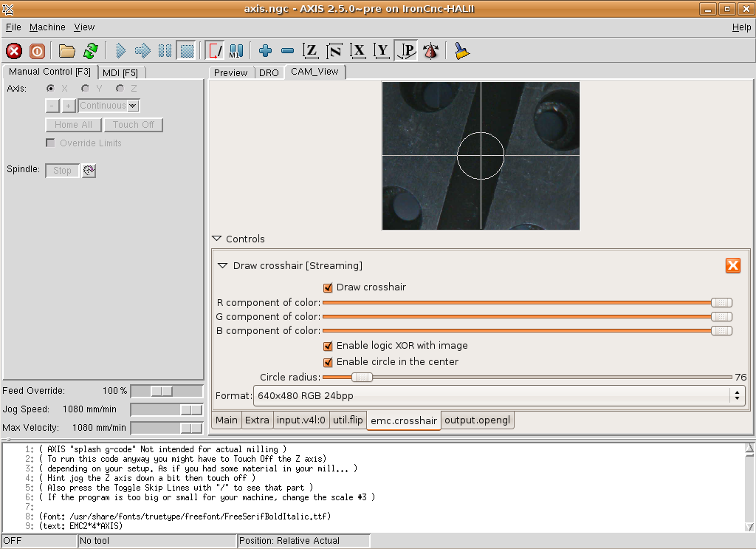The width and height of the screenshot is (756, 549).
Task: Click spindle direction icon beside Stop
Action: 89,170
